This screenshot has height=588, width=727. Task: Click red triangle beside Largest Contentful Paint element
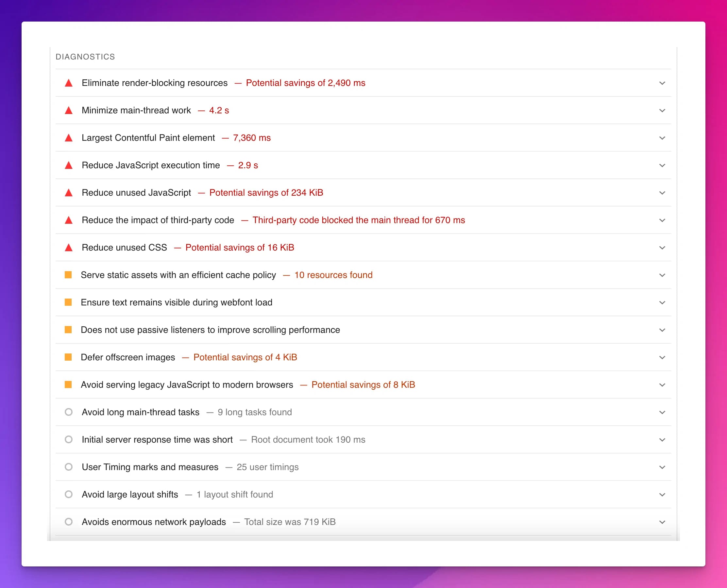69,138
